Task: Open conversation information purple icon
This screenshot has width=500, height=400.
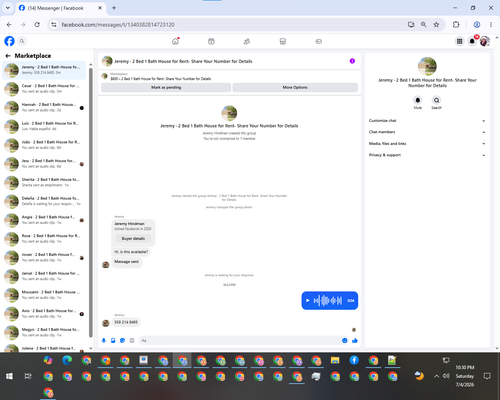Action: click(x=352, y=61)
